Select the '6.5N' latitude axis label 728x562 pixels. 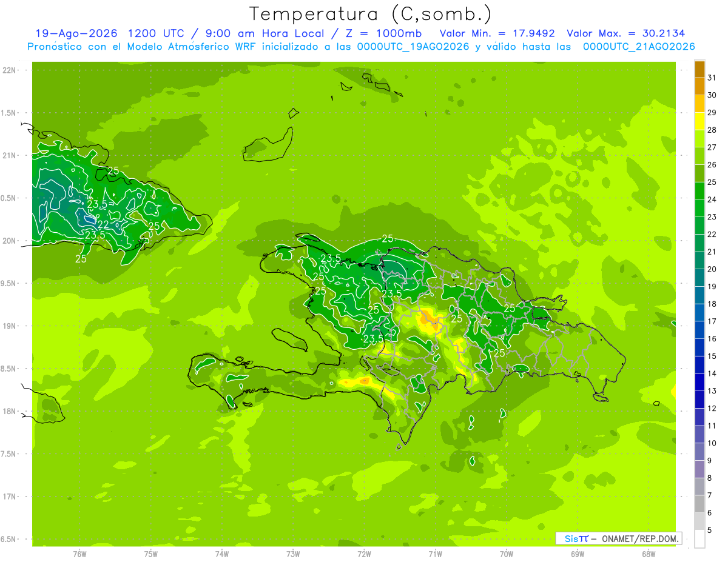coord(9,539)
